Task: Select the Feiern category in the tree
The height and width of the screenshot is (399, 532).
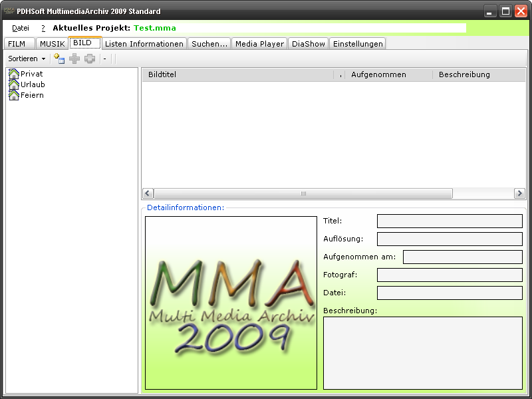Action: [x=32, y=95]
